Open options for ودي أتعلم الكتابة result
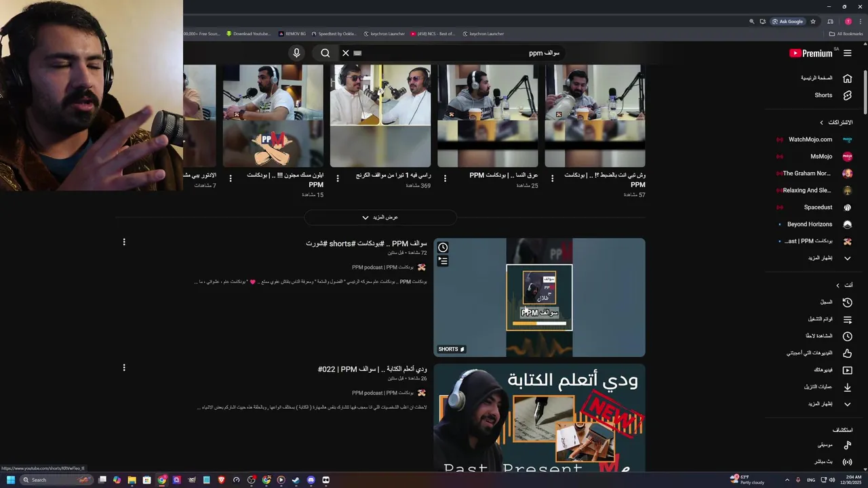Image resolution: width=868 pixels, height=488 pixels. [x=124, y=367]
